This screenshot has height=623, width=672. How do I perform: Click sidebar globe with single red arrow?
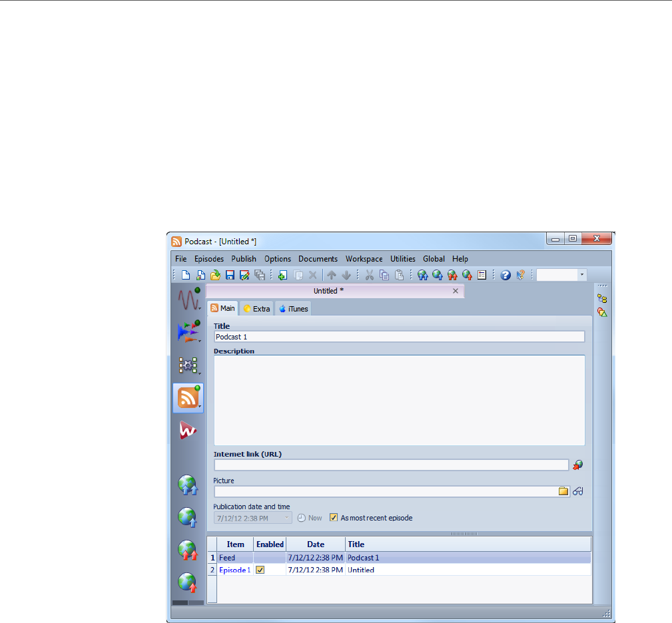[x=188, y=583]
